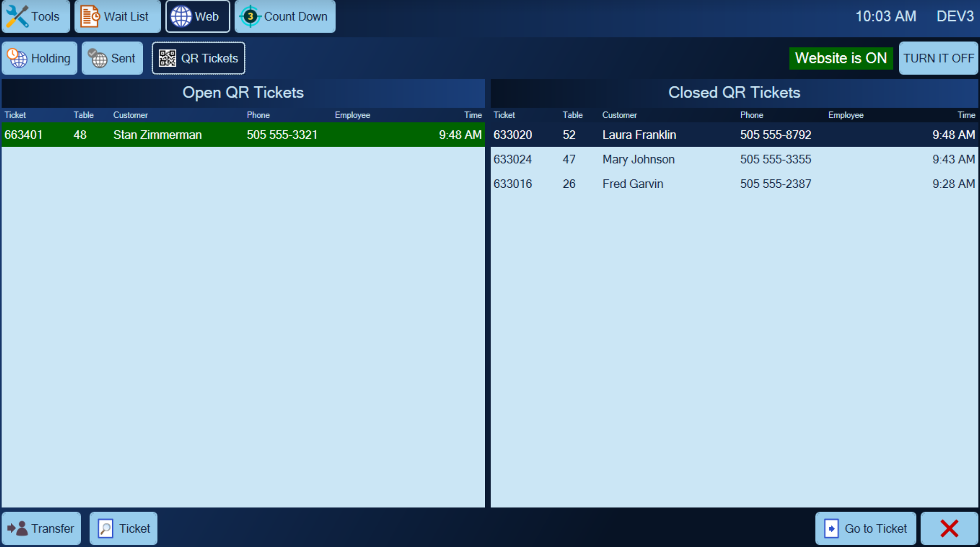Click the Website is ON status
The width and height of the screenshot is (980, 547).
tap(841, 58)
